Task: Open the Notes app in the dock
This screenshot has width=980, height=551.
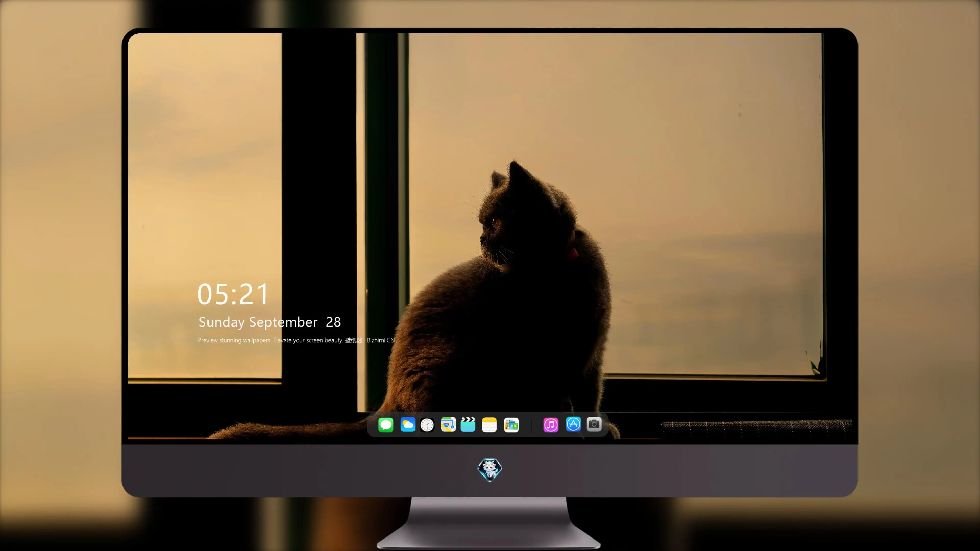Action: pos(489,425)
